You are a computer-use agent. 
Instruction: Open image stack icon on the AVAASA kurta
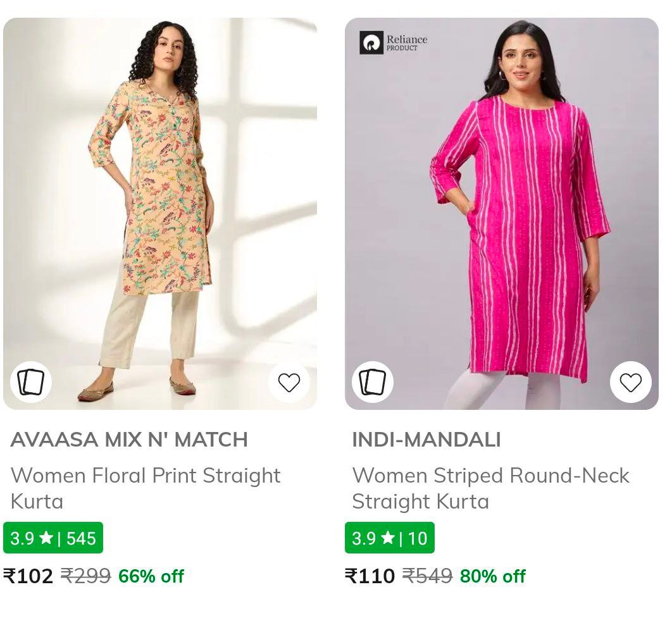pyautogui.click(x=30, y=382)
